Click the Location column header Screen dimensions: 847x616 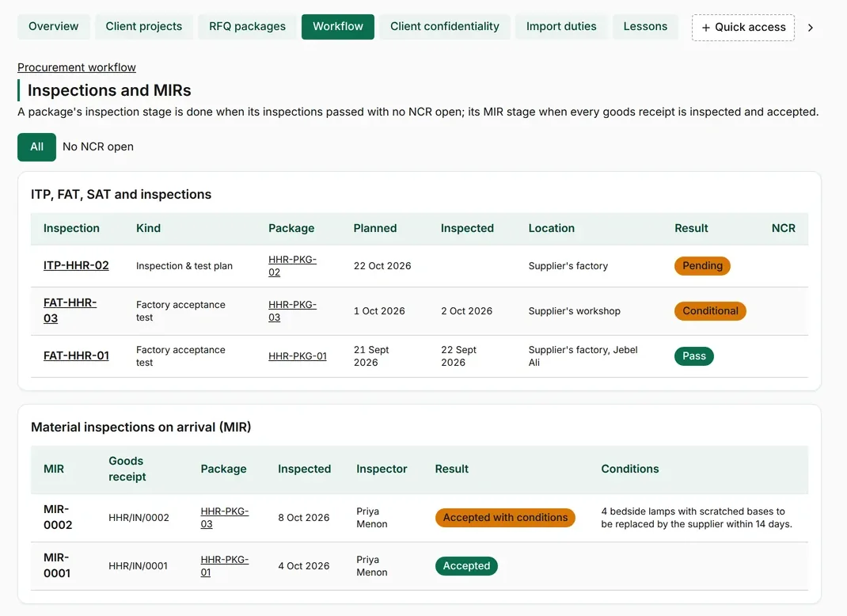pyautogui.click(x=552, y=229)
